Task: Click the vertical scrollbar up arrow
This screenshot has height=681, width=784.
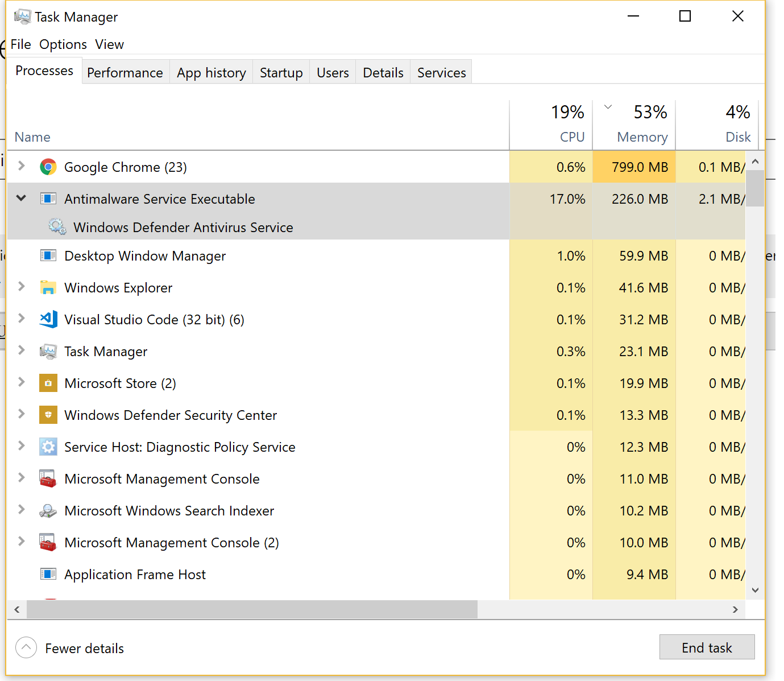Action: click(x=755, y=161)
